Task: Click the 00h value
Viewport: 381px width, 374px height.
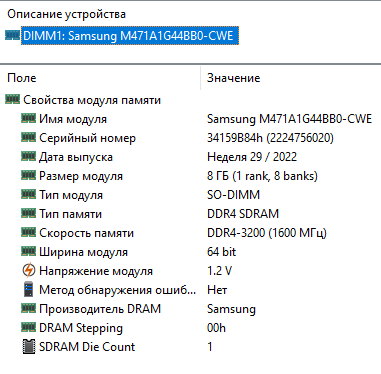Action: [216, 328]
